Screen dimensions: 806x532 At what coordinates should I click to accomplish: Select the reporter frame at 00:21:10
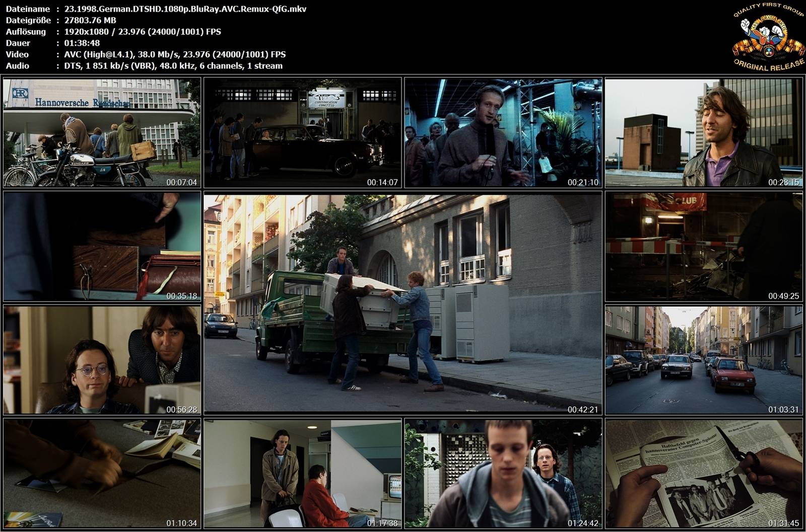503,133
